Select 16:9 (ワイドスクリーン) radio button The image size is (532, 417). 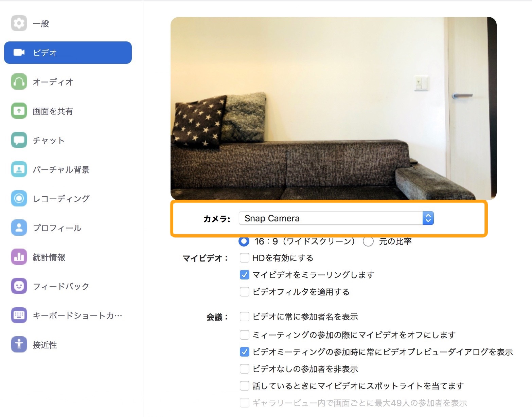point(244,241)
